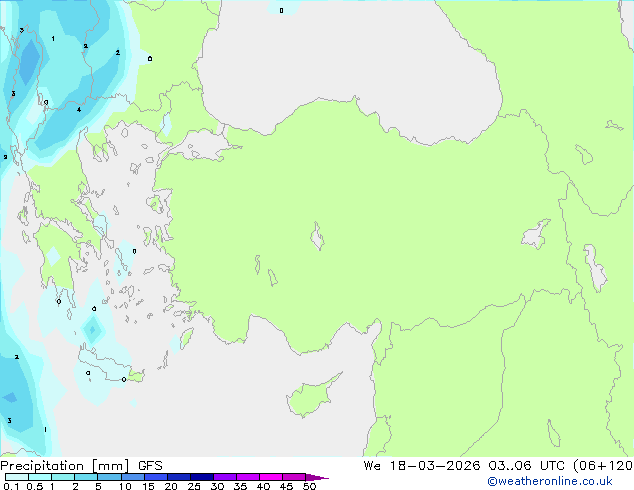Click the '25' legend scale number

coord(194,486)
